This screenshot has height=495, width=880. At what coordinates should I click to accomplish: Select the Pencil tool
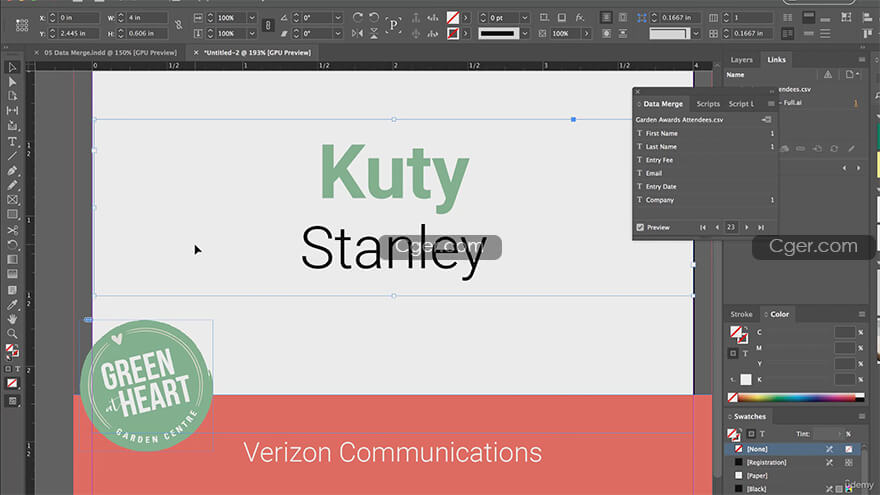pos(12,185)
